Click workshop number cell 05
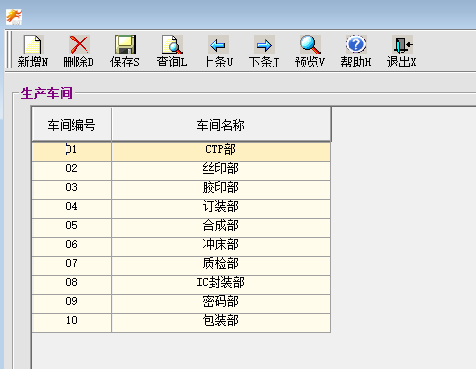Screen dimensions: 476x369 point(72,228)
